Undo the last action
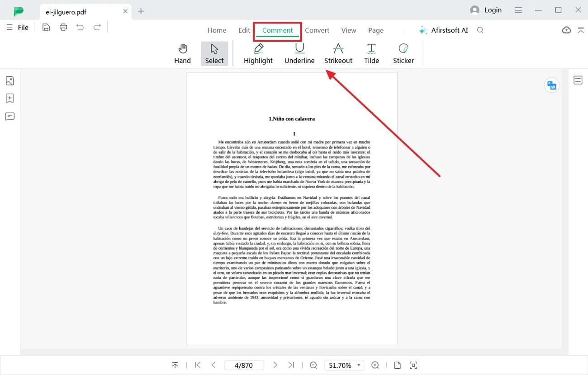Viewport: 588px width, 375px height. tap(80, 27)
